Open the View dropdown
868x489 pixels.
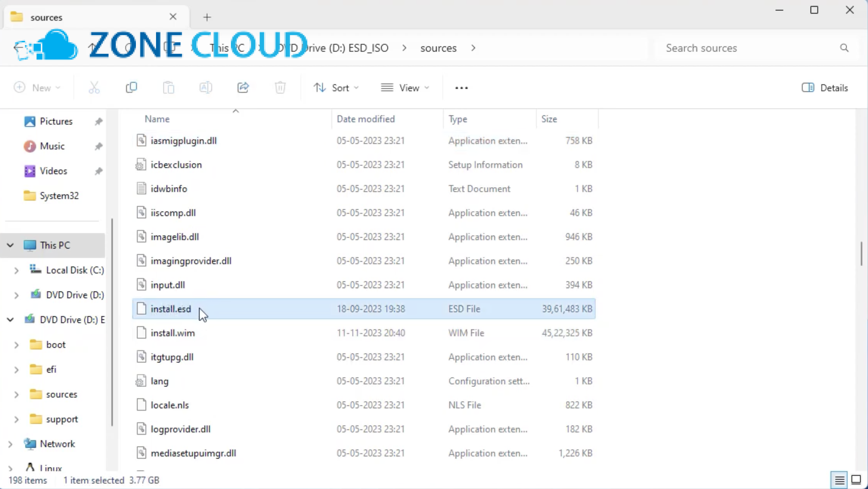tap(405, 88)
